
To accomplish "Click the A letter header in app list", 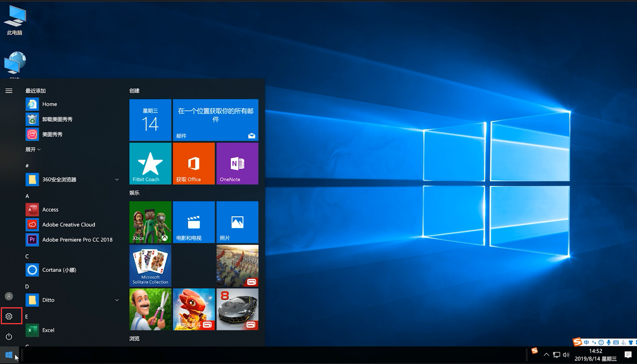I will (27, 196).
